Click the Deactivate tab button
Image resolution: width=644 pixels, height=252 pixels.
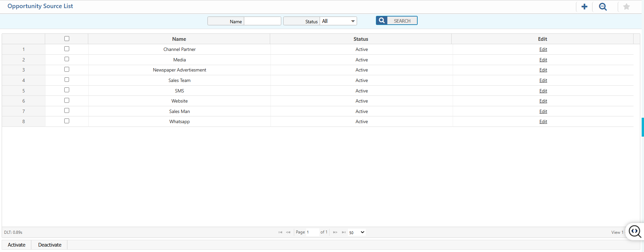click(50, 245)
